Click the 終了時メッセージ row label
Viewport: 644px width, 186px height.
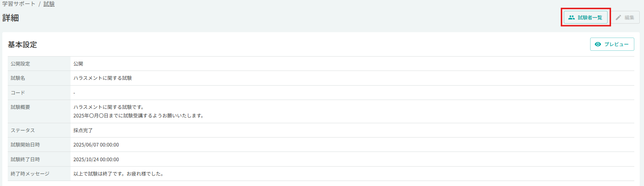pyautogui.click(x=30, y=174)
